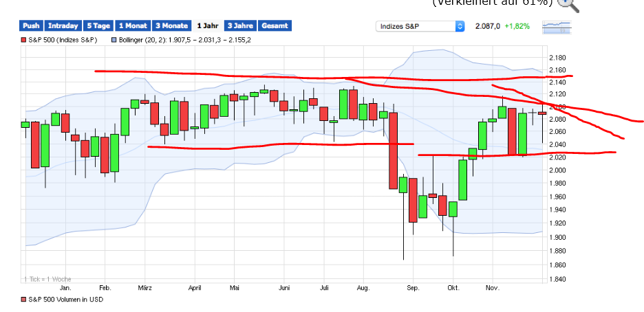Click the Jan. month label

click(x=66, y=288)
